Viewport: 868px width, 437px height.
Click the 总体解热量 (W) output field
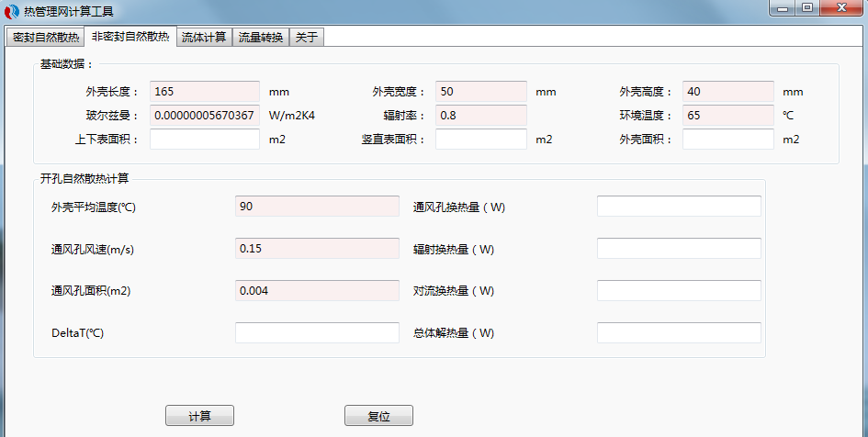coord(679,332)
